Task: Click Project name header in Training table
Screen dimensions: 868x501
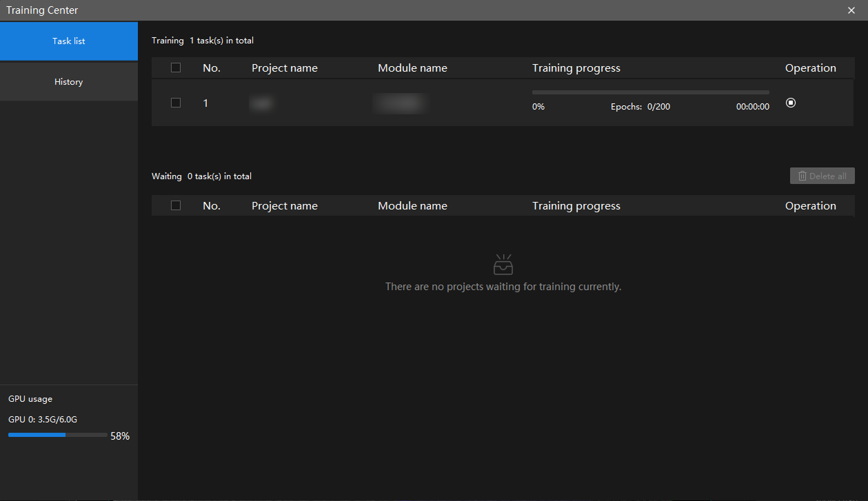Action: pos(285,68)
